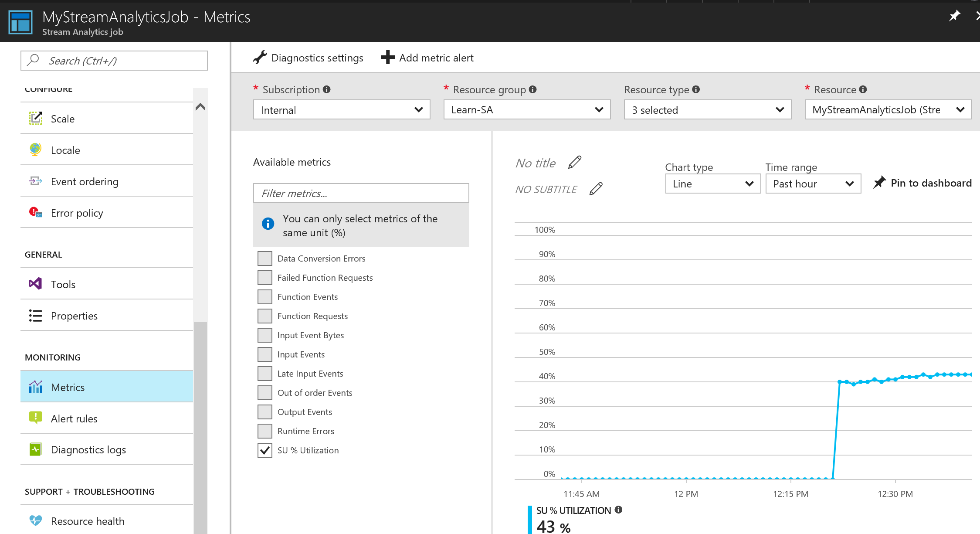Image resolution: width=980 pixels, height=534 pixels.
Task: Open the Subscription dropdown showing Internal
Action: pyautogui.click(x=342, y=110)
